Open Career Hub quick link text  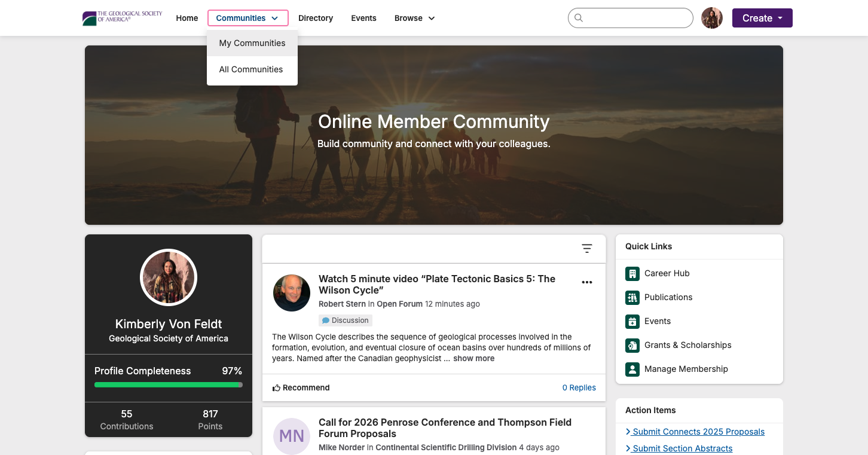(x=667, y=273)
